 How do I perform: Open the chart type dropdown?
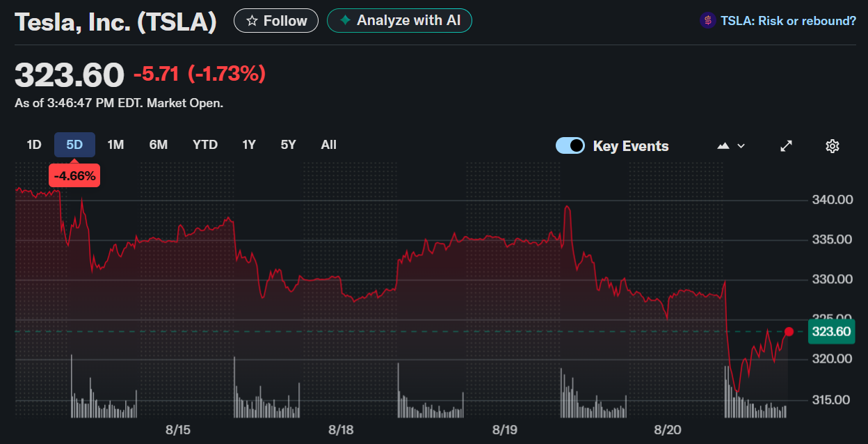click(x=731, y=146)
